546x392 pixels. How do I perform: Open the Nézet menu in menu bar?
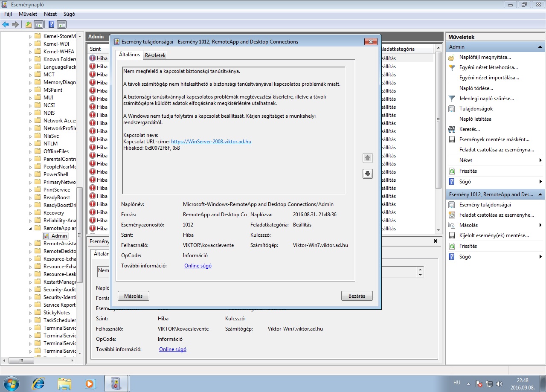pyautogui.click(x=50, y=14)
